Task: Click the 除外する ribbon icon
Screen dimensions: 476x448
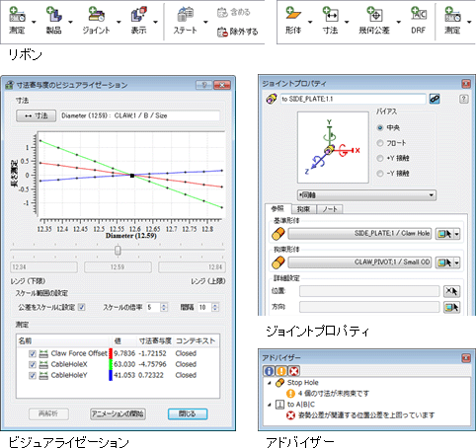Action: 222,32
